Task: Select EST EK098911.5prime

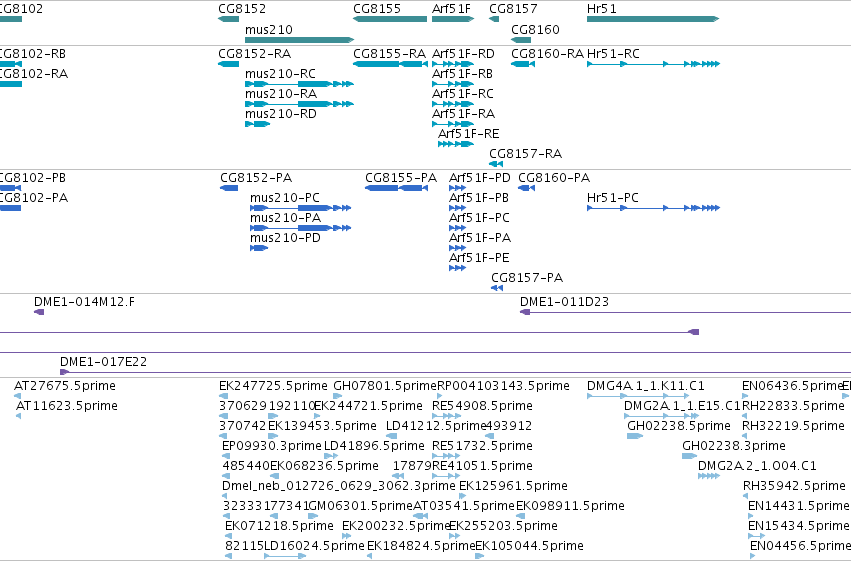Action: tap(570, 507)
